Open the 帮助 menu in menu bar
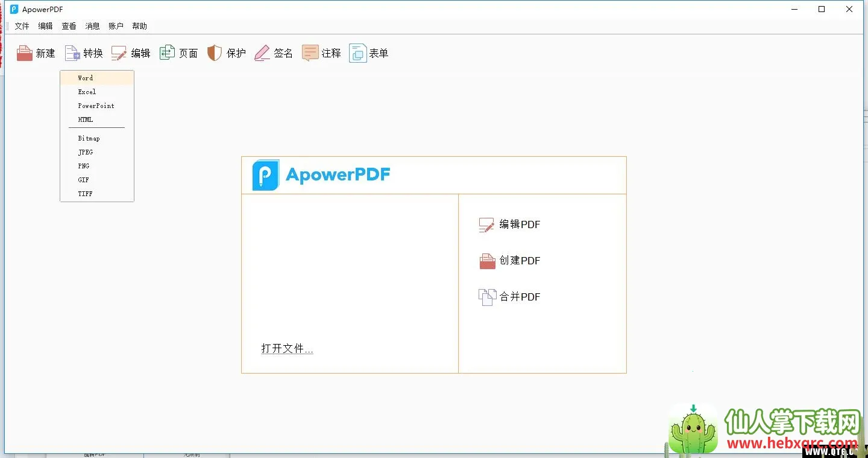The image size is (868, 458). click(x=139, y=26)
